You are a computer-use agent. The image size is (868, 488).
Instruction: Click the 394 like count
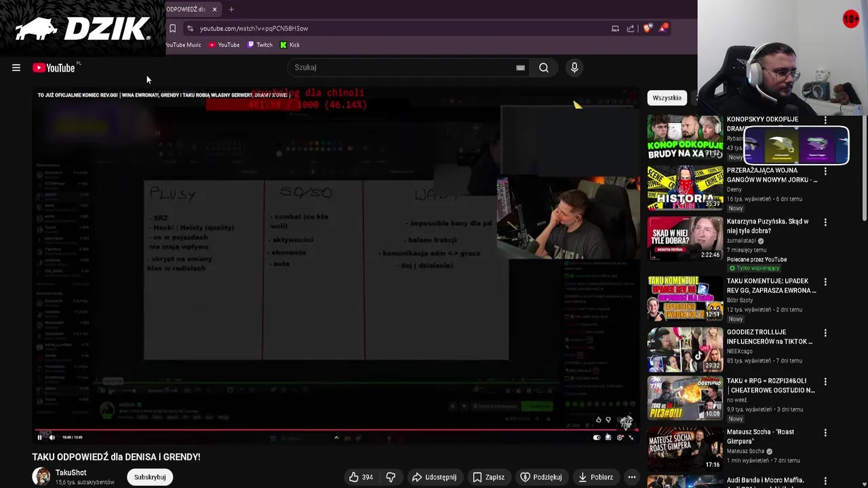[368, 477]
